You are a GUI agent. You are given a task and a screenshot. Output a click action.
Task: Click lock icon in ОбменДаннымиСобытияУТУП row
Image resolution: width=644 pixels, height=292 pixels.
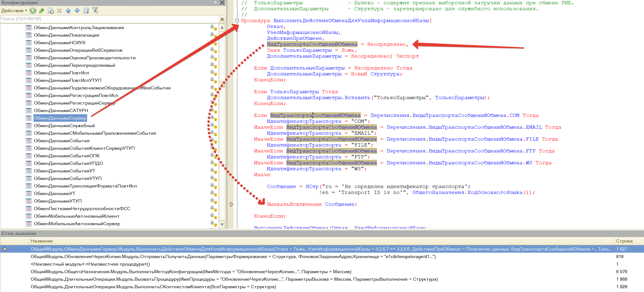coord(213,178)
